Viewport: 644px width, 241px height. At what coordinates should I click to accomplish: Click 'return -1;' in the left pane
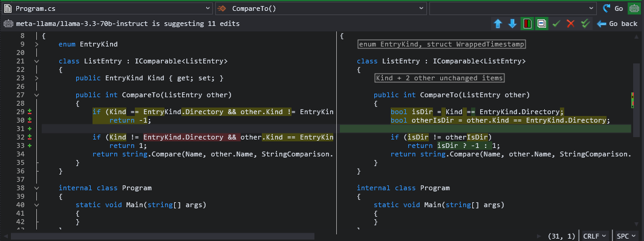(x=130, y=120)
